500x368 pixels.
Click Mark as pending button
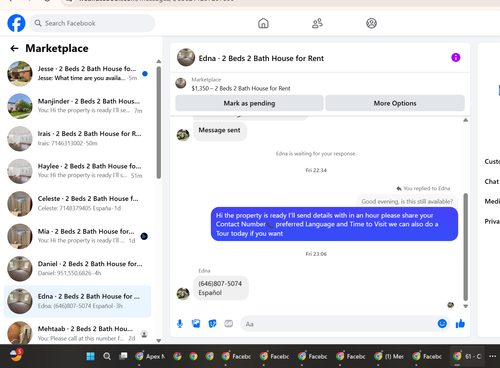click(249, 103)
